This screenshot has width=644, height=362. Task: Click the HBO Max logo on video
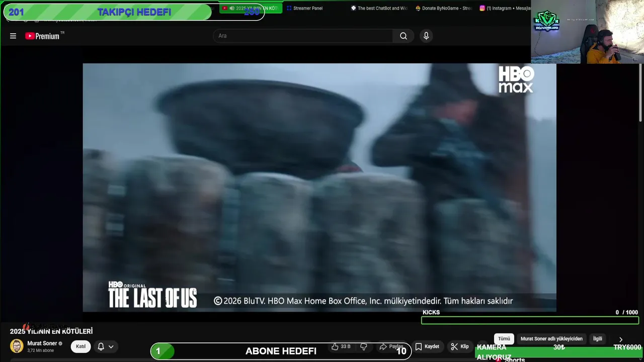[516, 79]
